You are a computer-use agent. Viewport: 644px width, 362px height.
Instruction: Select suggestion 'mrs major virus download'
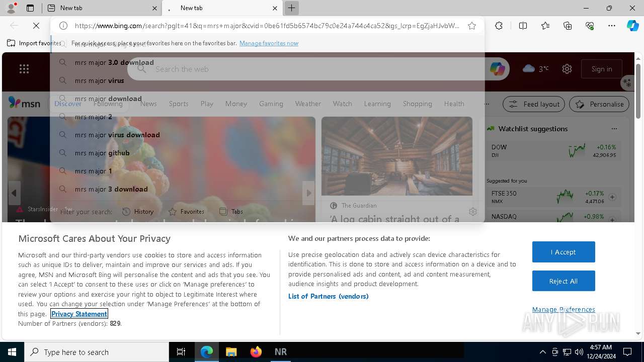click(x=267, y=135)
